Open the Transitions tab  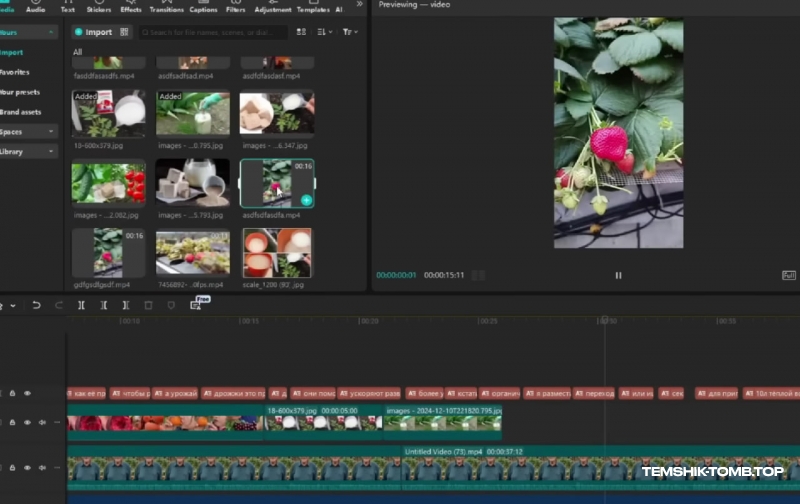[x=166, y=6]
